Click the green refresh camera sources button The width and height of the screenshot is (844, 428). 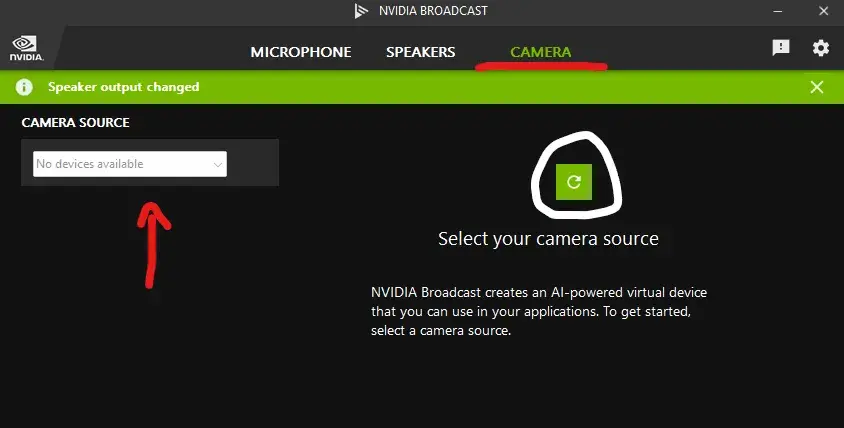tap(574, 181)
